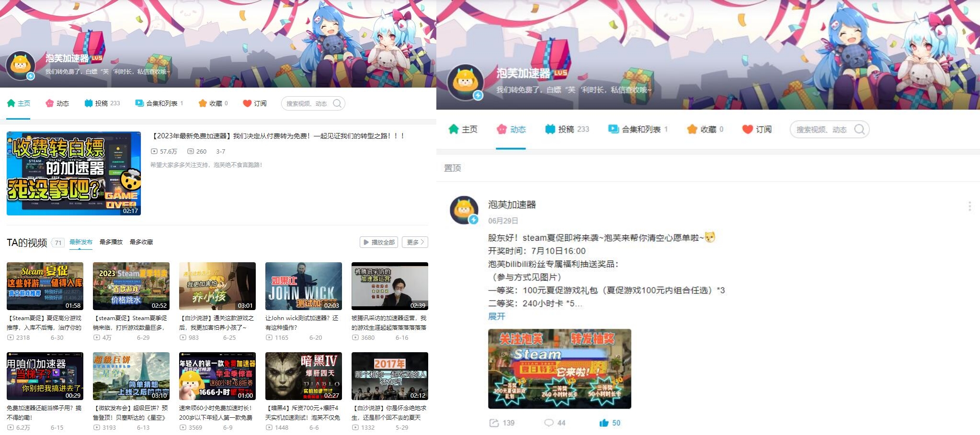Sort videos by 最多收藏
Screen dimensions: 980x435
141,242
